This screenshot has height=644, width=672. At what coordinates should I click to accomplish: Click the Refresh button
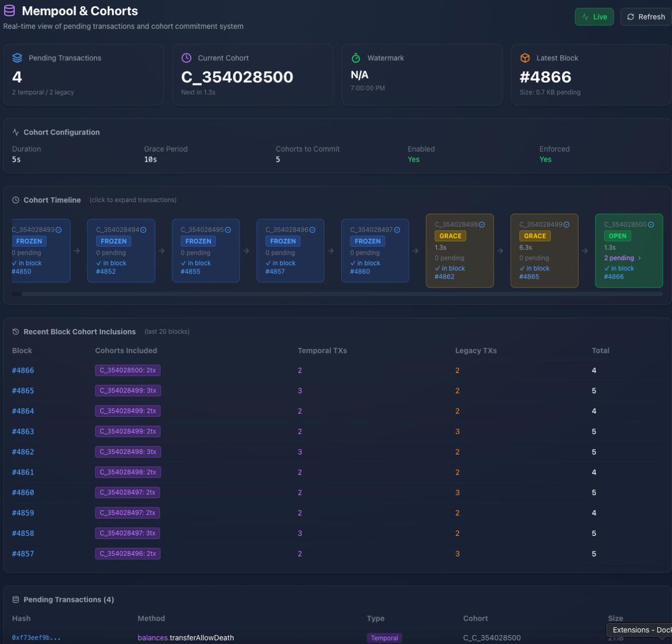pyautogui.click(x=646, y=17)
